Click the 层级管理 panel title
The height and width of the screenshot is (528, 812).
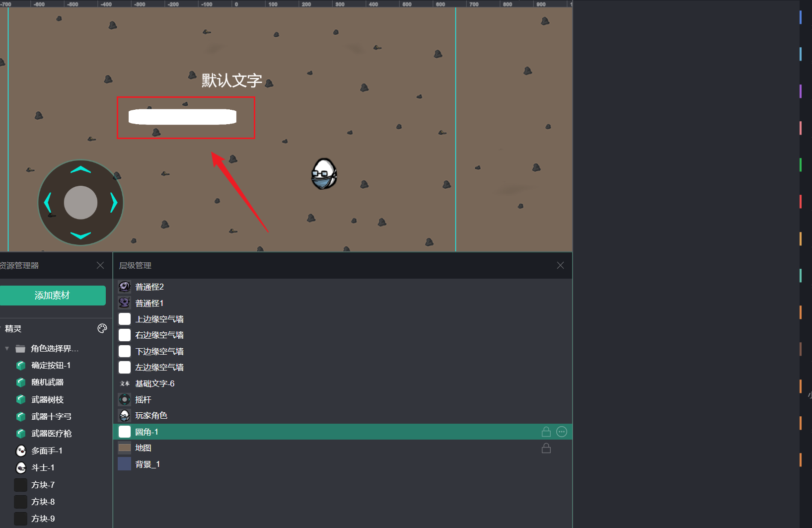point(135,266)
